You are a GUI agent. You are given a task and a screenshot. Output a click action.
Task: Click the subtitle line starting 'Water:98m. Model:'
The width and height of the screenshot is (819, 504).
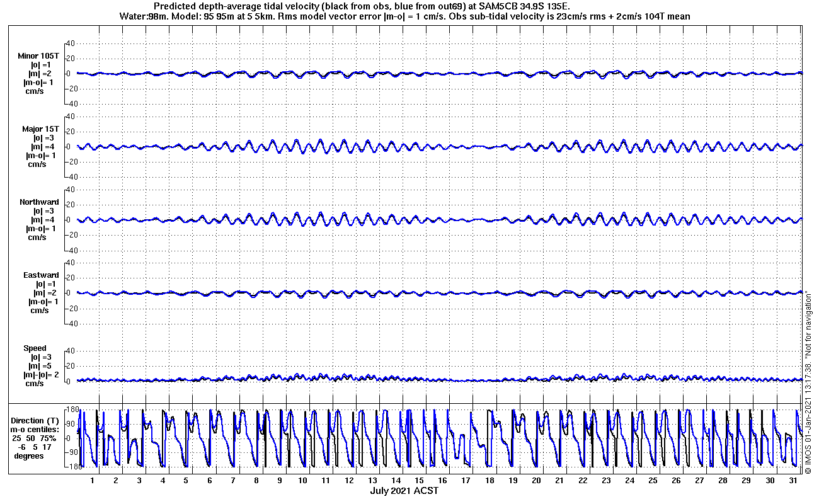tap(404, 16)
